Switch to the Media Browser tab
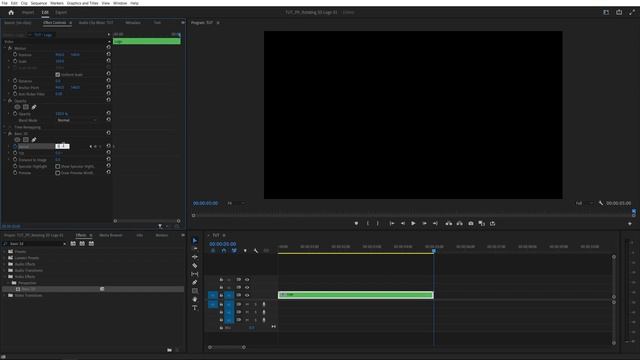Screen dimensions: 640x360 point(111,235)
